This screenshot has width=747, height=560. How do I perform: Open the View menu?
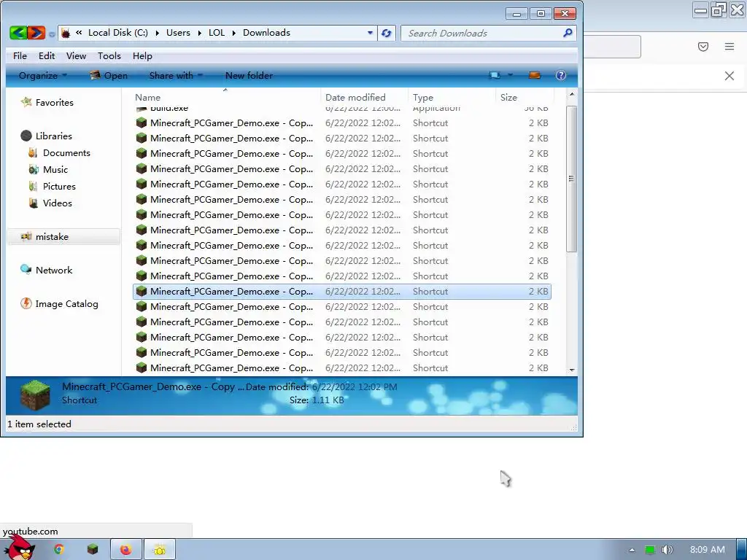tap(76, 55)
